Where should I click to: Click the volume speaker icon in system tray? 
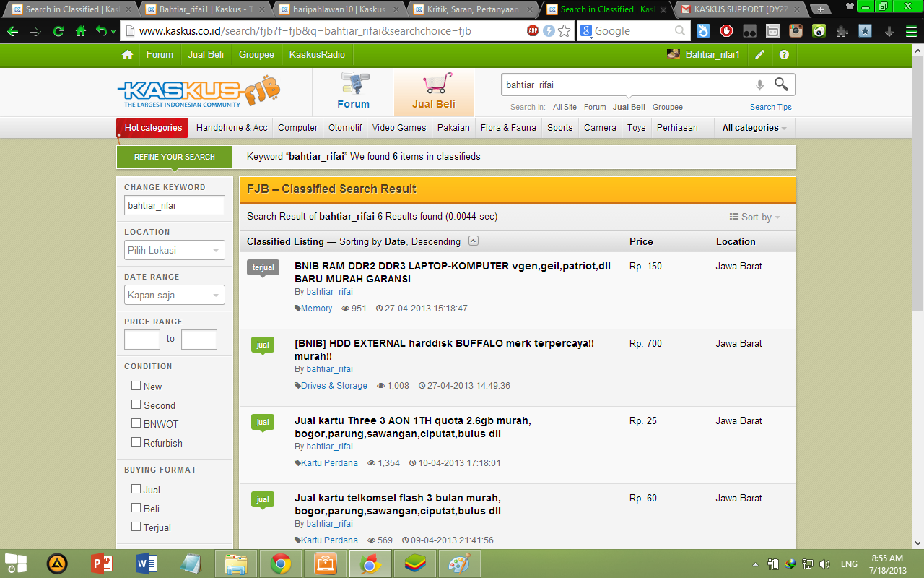(824, 564)
